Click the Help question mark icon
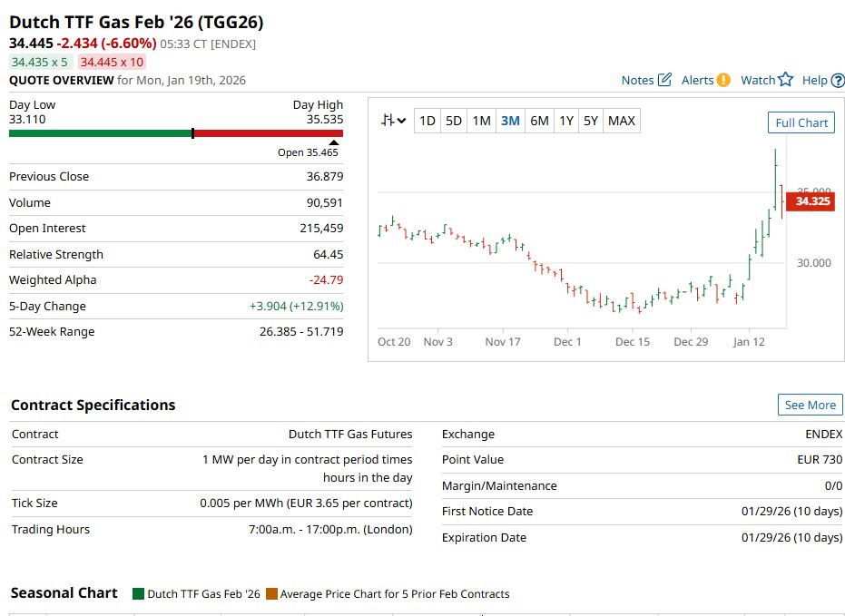 (837, 80)
